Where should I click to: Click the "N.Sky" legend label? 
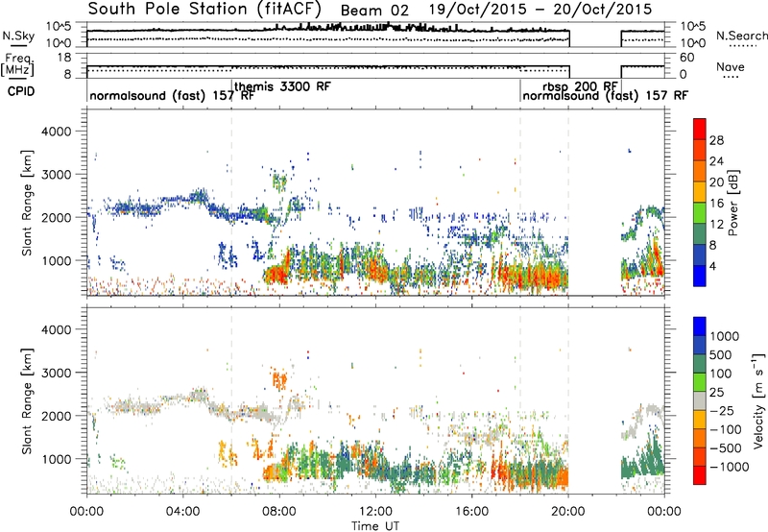click(x=18, y=36)
